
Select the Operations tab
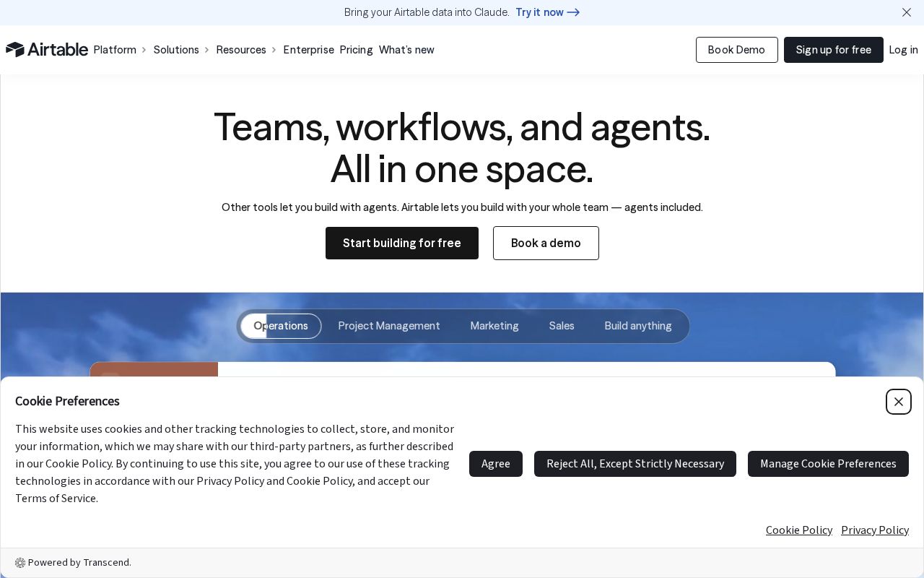click(281, 326)
